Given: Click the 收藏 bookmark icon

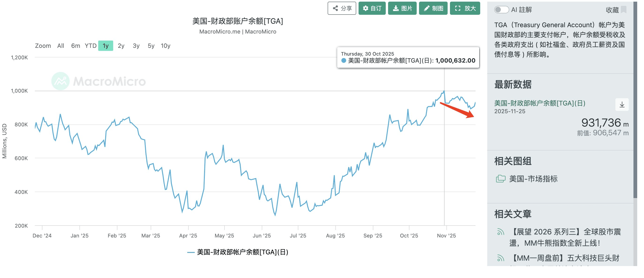Looking at the screenshot, I should 624,10.
